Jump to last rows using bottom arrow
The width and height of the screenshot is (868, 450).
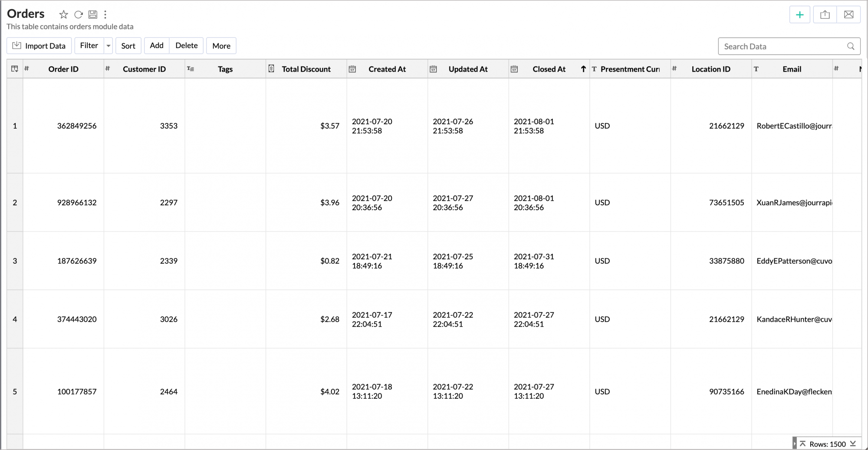click(853, 443)
